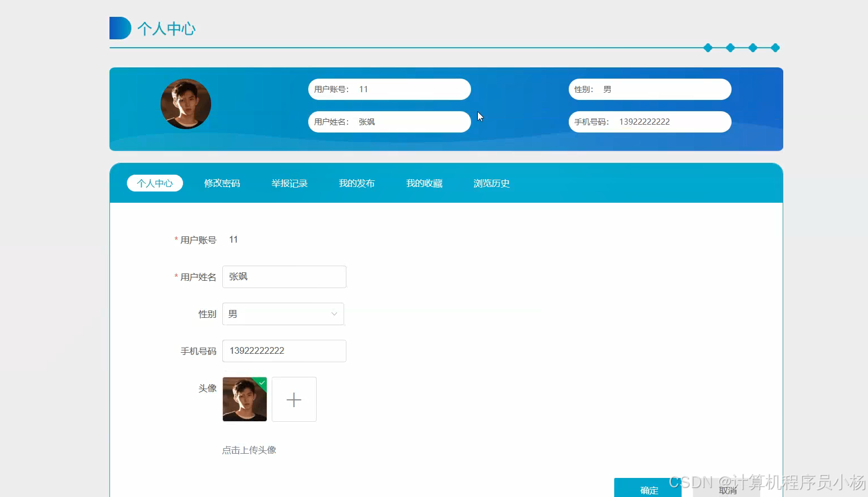Switch to the 修改密码 tab
The width and height of the screenshot is (868, 497).
click(x=222, y=183)
